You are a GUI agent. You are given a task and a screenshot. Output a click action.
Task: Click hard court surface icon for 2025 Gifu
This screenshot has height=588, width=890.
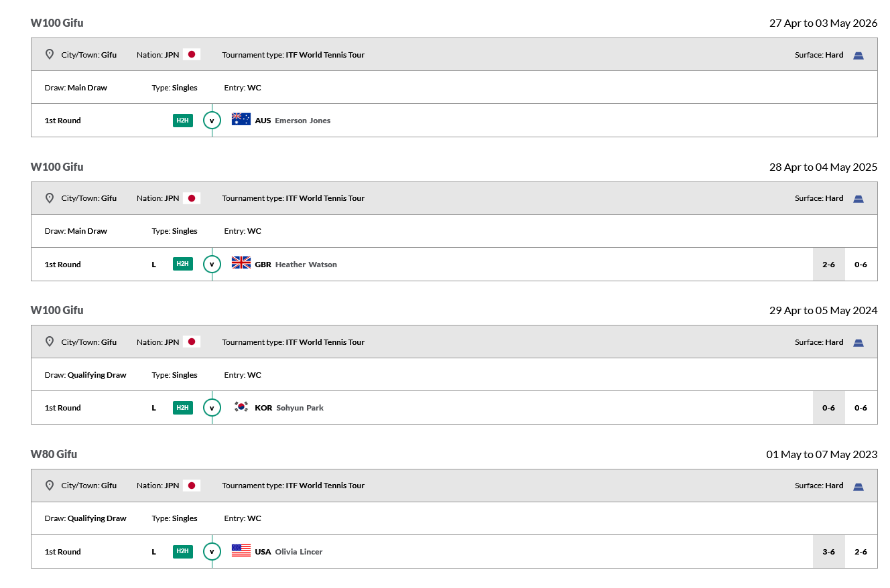pyautogui.click(x=858, y=199)
